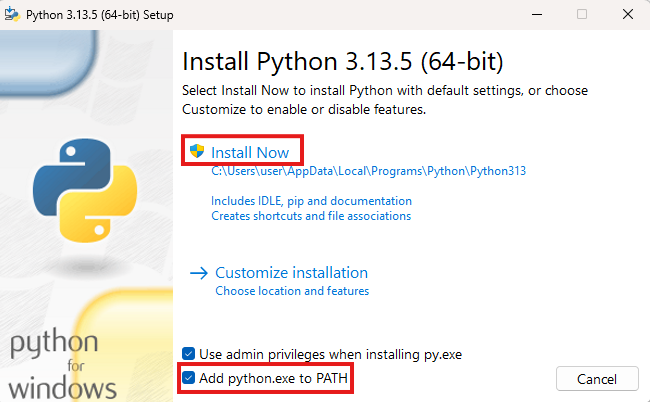
Task: Toggle Use admin privileges checkbox
Action: (189, 354)
